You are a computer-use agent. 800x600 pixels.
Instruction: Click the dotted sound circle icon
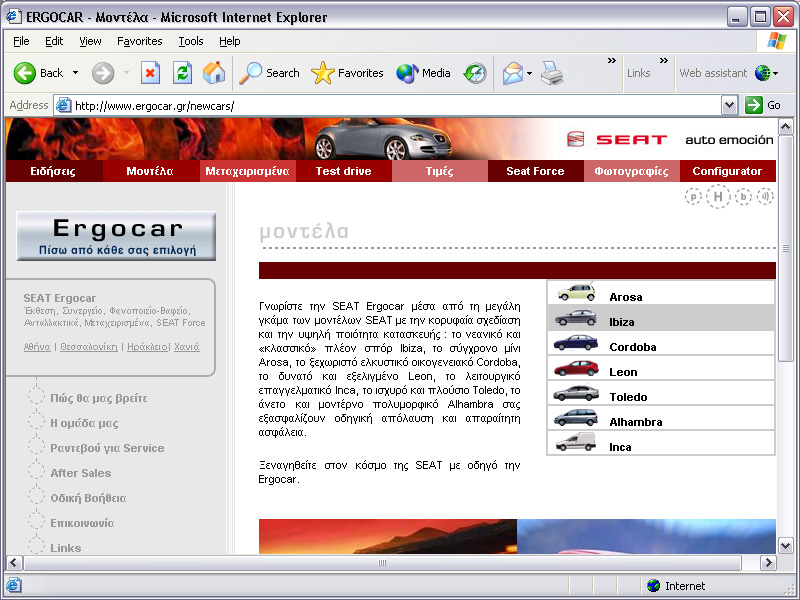[x=765, y=196]
